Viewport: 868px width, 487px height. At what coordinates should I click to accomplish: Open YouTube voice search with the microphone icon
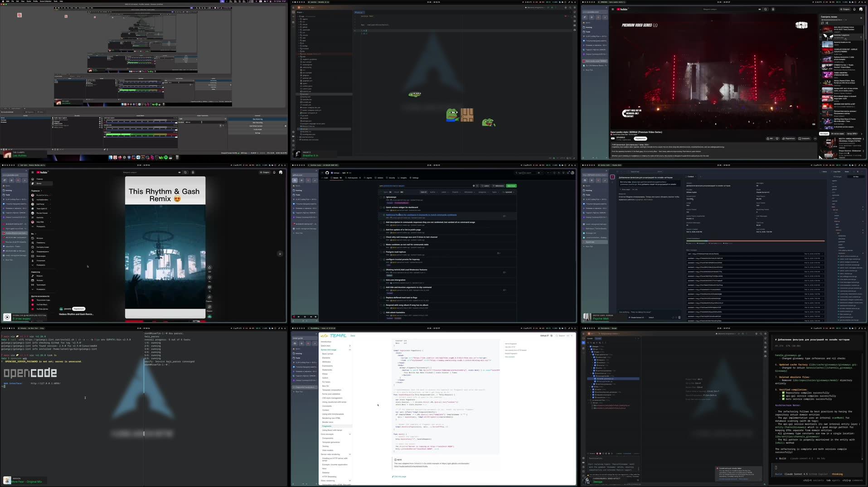(773, 10)
